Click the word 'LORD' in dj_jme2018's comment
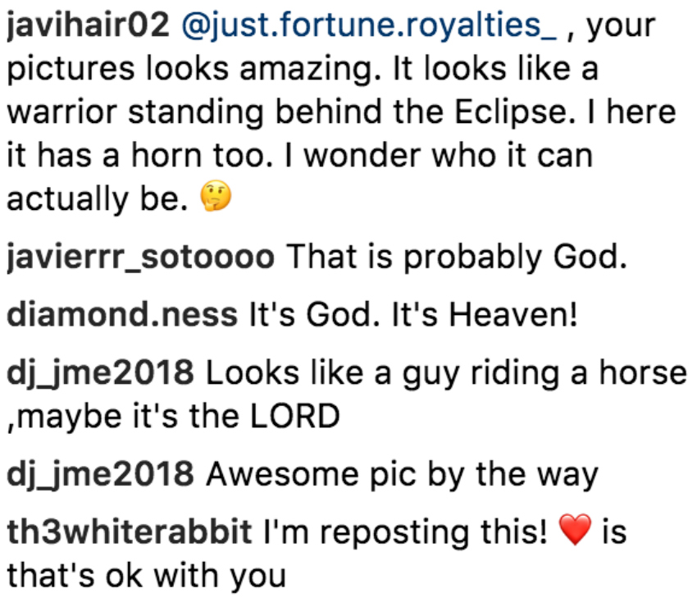Viewport: 697px width, 616px height. click(294, 417)
